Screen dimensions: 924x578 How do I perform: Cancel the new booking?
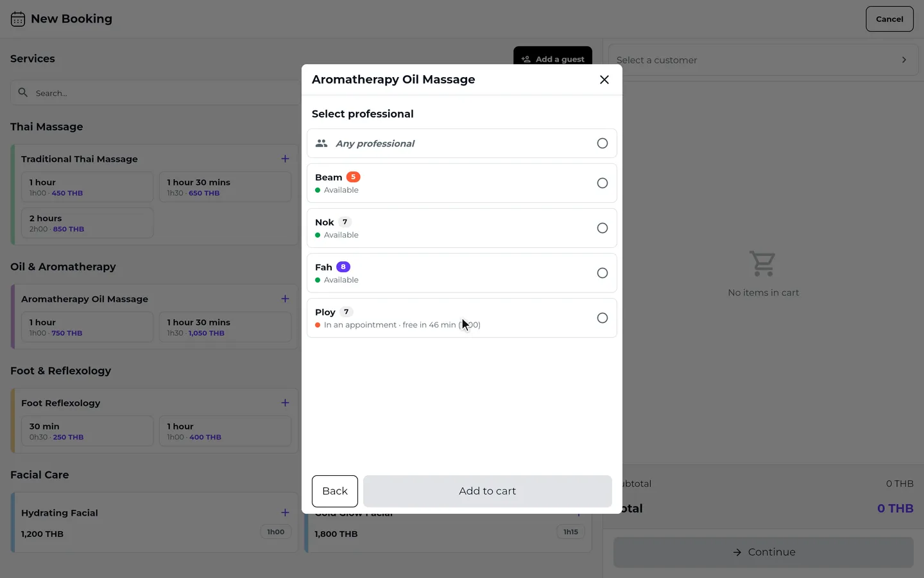[x=889, y=19]
